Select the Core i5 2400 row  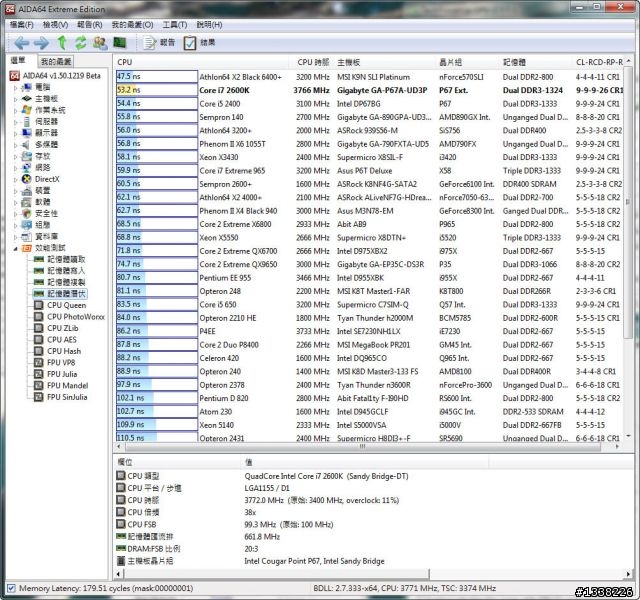369,104
